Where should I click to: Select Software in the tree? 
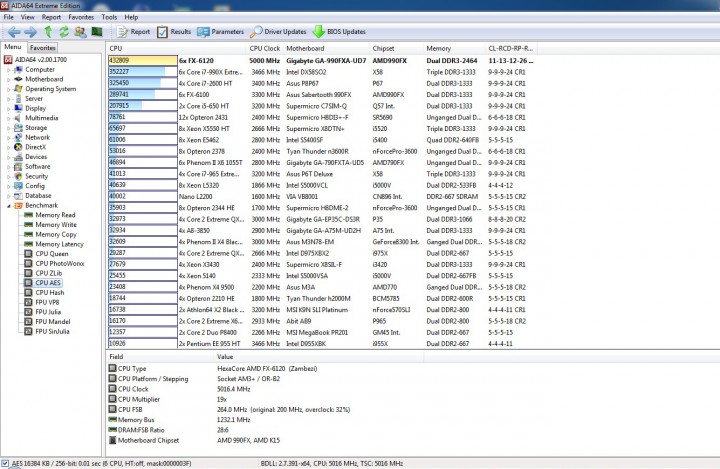[x=38, y=166]
